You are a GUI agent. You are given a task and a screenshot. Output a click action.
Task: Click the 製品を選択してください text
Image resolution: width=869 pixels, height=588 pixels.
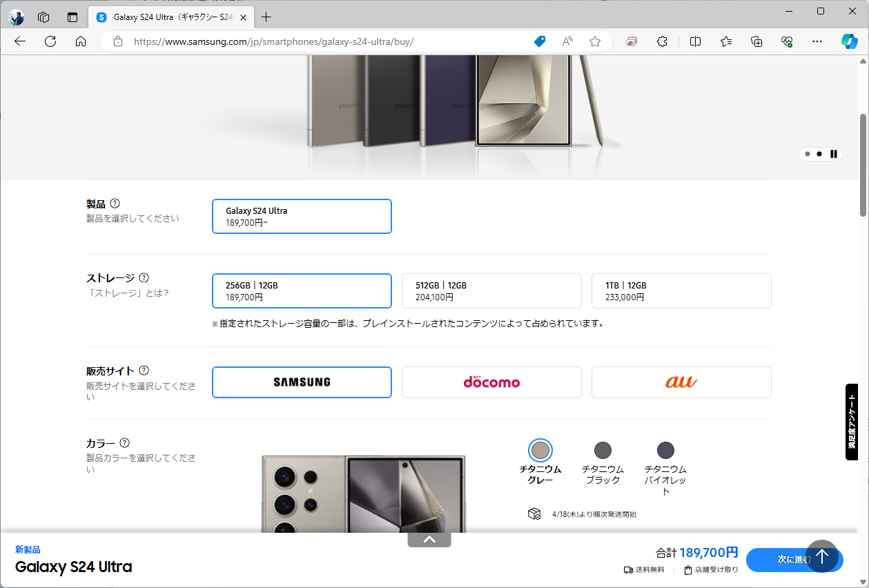(x=133, y=218)
